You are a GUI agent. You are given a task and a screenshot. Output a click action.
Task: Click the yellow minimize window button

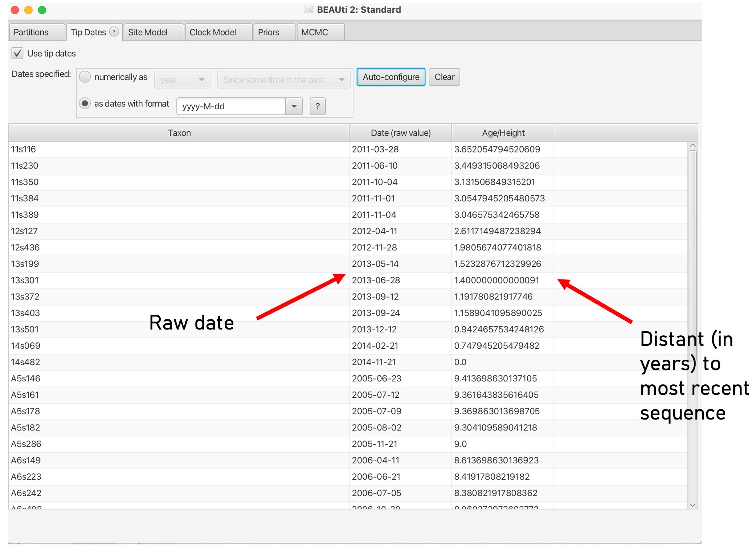(28, 10)
